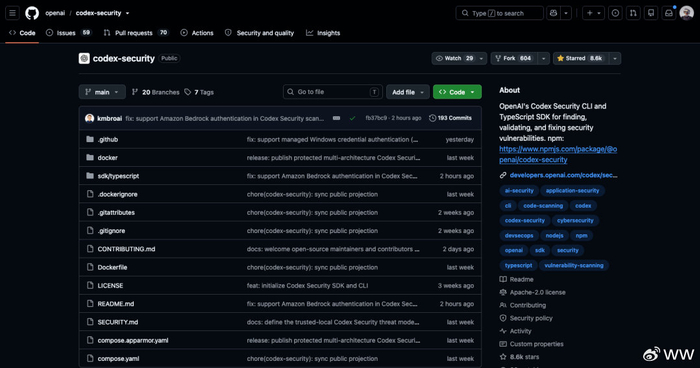The height and width of the screenshot is (368, 700).
Task: Open the Dockerfile file
Action: [112, 267]
